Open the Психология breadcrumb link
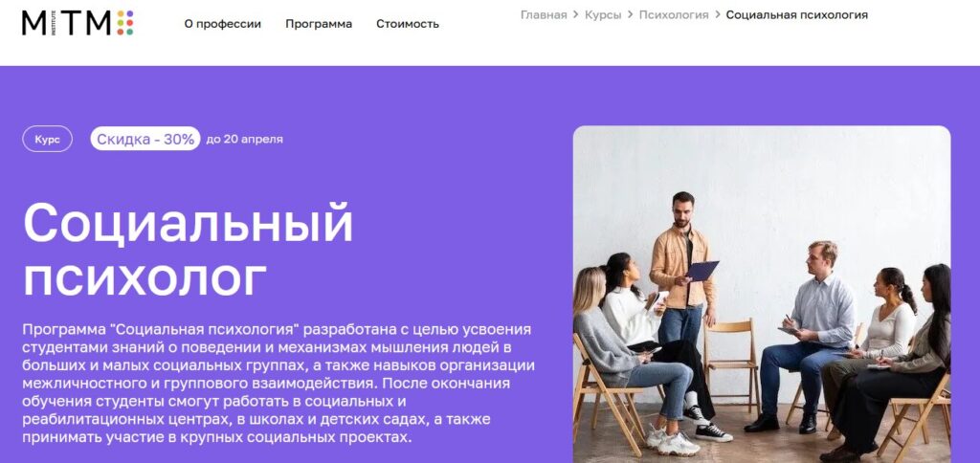This screenshot has height=463, width=980. click(x=674, y=15)
